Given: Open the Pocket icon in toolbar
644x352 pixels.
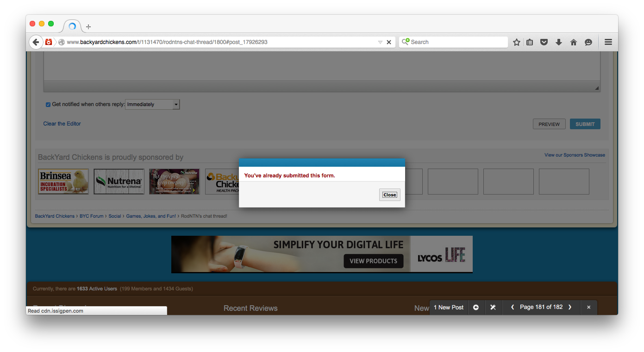Looking at the screenshot, I should pyautogui.click(x=544, y=42).
